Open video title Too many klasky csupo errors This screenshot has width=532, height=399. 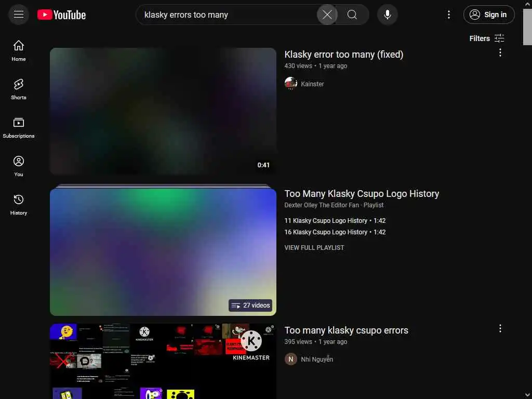click(346, 330)
